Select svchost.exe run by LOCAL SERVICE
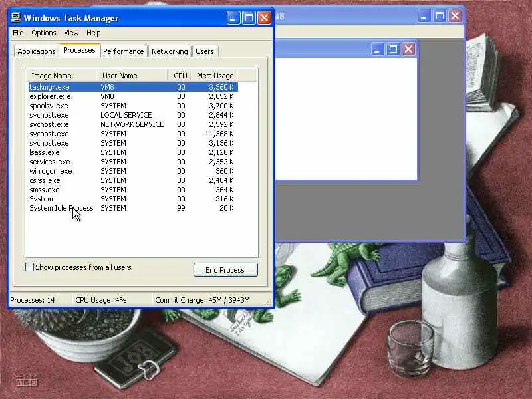This screenshot has width=532, height=399. pyautogui.click(x=133, y=115)
